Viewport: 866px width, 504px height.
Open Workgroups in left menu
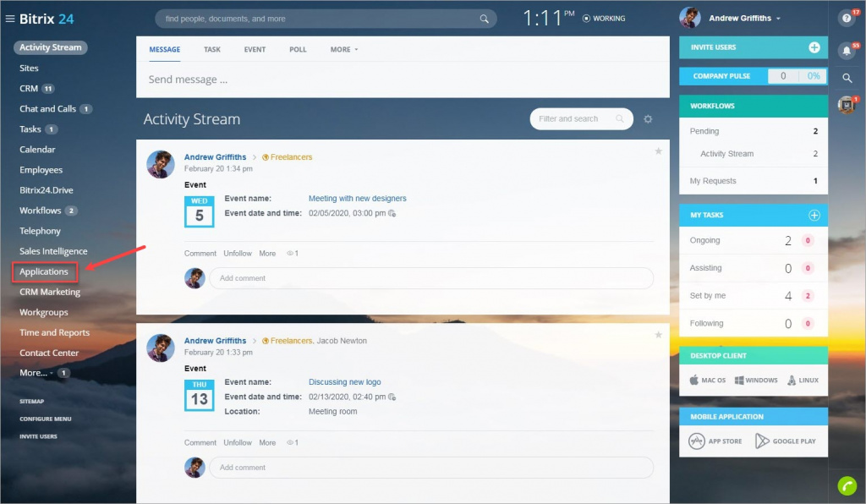[x=44, y=312]
